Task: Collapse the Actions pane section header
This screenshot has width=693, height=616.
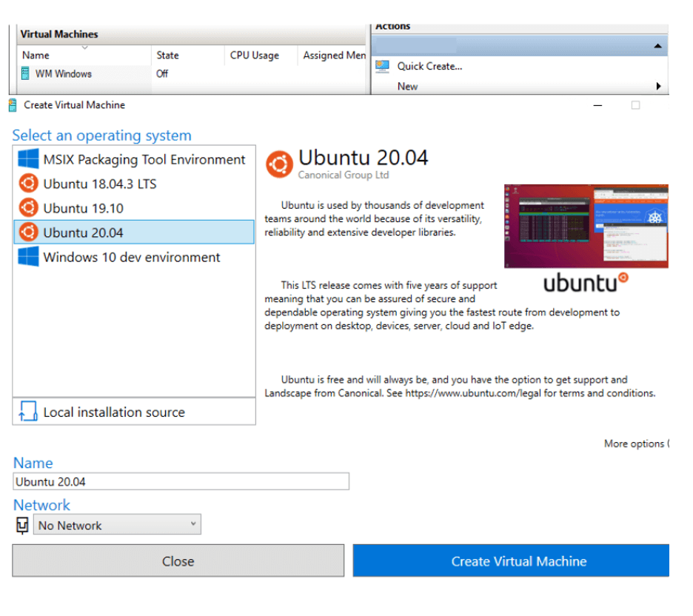Action: [657, 46]
